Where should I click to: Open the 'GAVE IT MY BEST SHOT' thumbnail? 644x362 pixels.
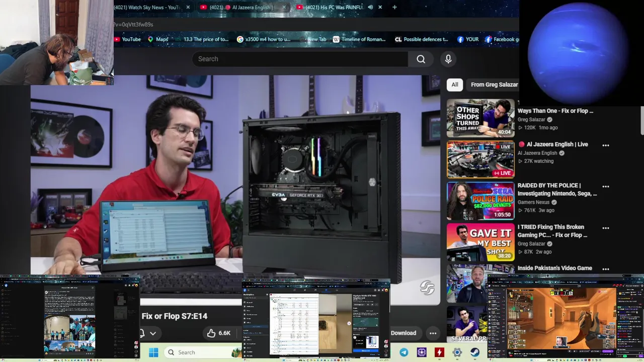coord(480,242)
